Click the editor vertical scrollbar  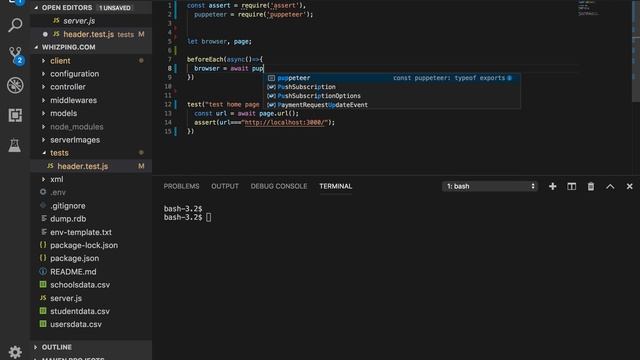tap(636, 51)
